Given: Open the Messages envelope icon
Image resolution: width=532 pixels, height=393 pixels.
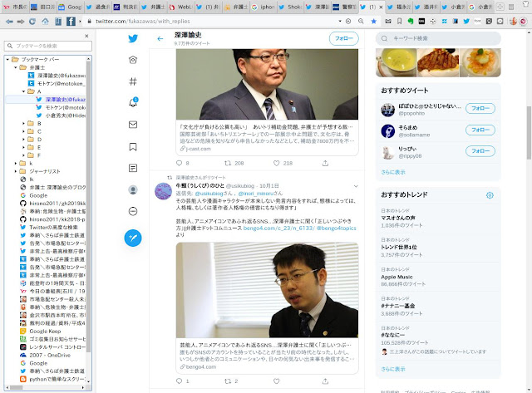Looking at the screenshot, I should pos(133,125).
